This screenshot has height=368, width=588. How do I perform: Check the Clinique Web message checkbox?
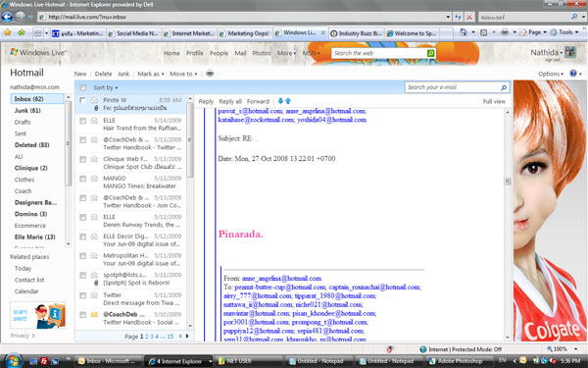82,159
